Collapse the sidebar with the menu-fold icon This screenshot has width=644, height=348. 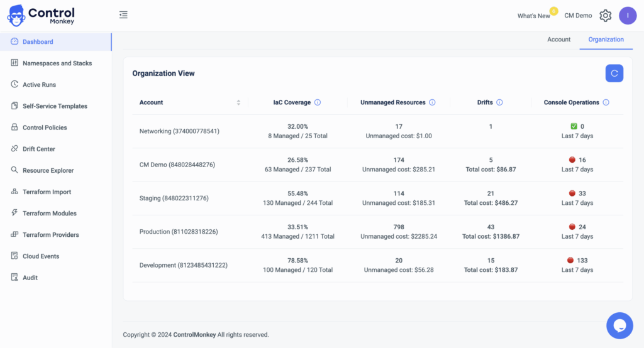coord(123,15)
